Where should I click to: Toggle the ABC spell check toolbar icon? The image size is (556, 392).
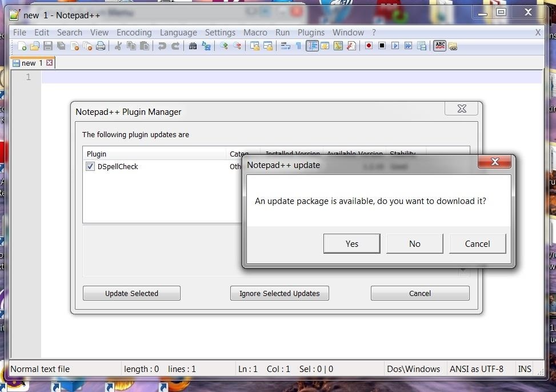click(439, 46)
